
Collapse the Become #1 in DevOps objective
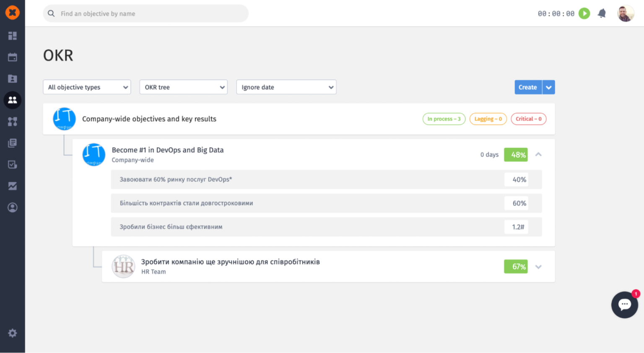click(x=538, y=155)
